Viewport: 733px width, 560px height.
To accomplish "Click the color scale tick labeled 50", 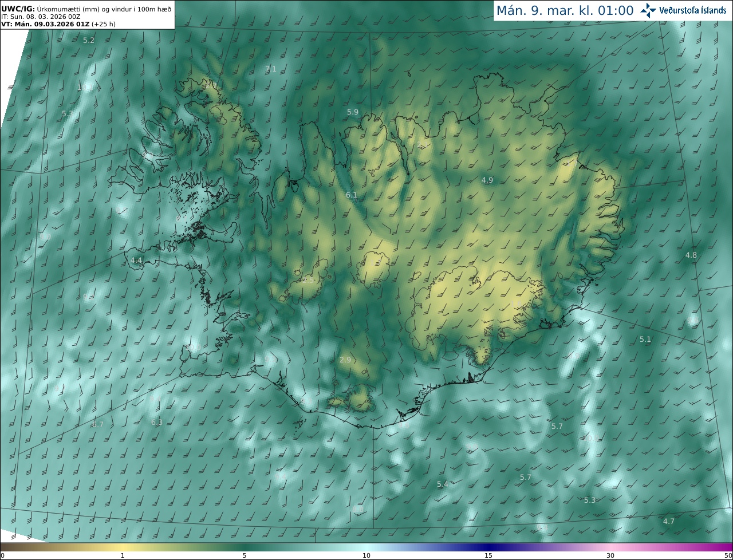I will 728,556.
